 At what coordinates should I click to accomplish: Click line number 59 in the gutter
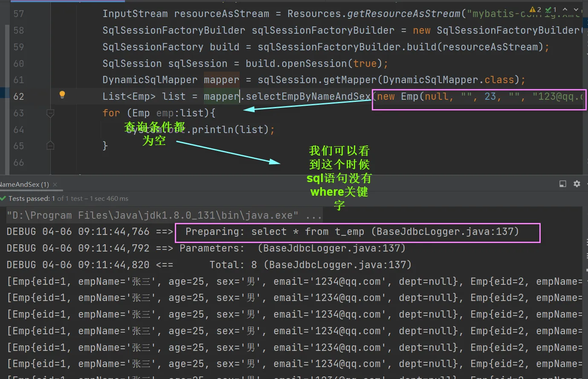pos(19,47)
